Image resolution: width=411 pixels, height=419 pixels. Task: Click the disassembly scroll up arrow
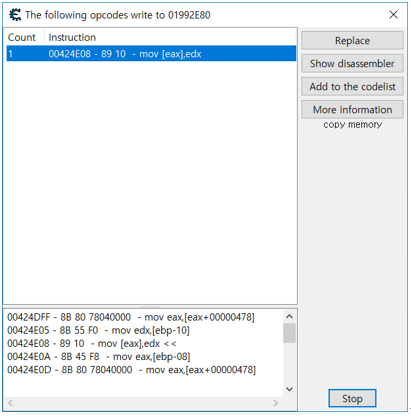coord(289,317)
